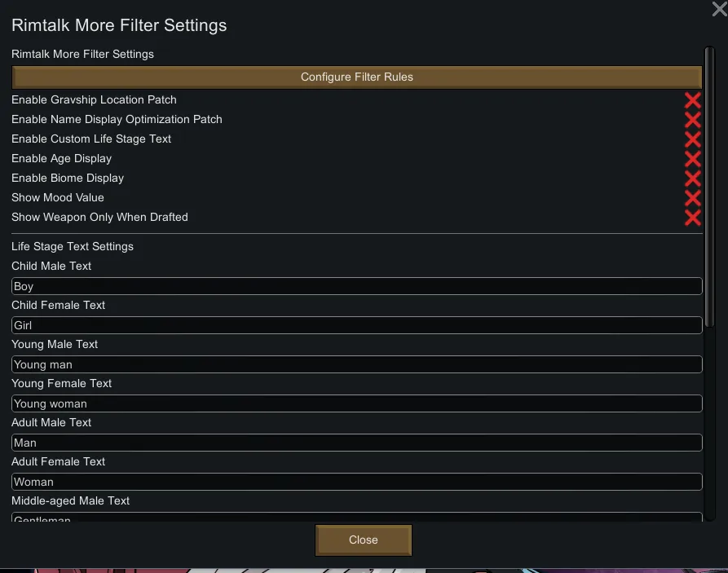Toggle Enable Name Display Optimization Patch
728x573 pixels.
pyautogui.click(x=692, y=120)
